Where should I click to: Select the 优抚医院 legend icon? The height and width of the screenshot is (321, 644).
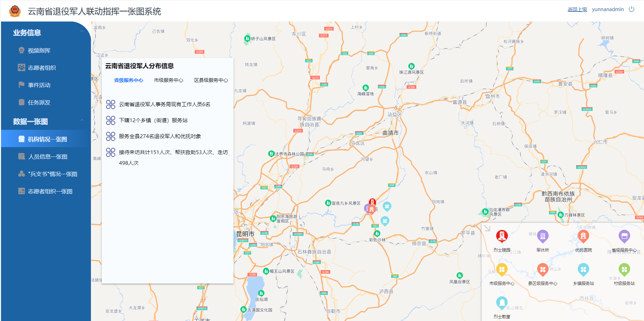click(x=583, y=236)
